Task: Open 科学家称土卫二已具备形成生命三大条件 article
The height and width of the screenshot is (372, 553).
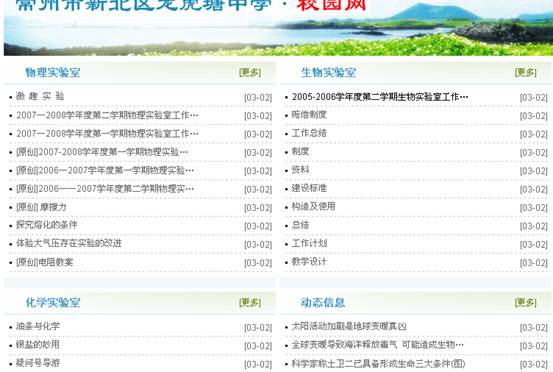Action: click(x=378, y=364)
